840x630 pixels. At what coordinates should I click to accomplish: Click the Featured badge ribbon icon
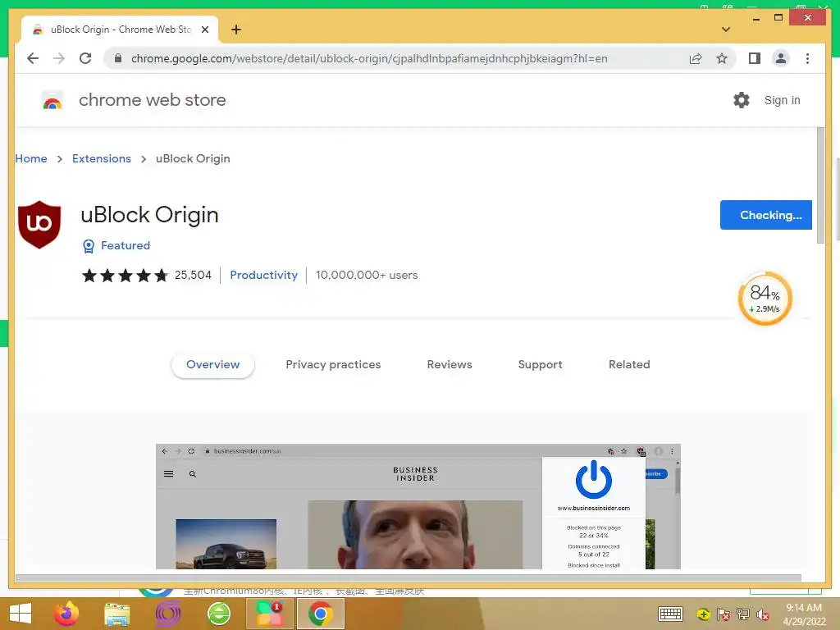click(89, 246)
